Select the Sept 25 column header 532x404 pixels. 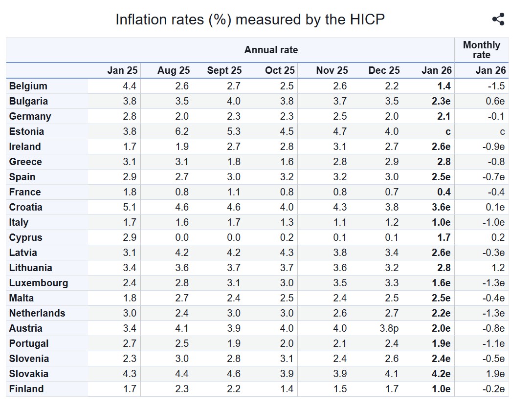point(224,70)
